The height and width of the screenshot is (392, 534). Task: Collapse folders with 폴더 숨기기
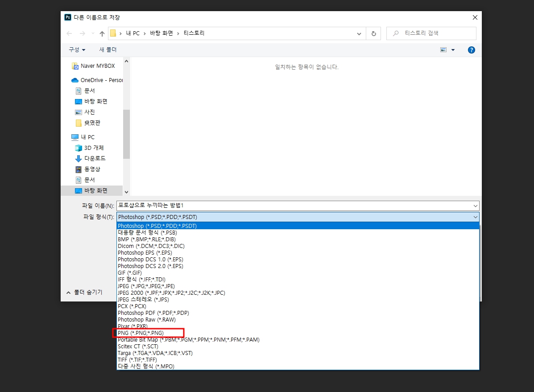84,292
